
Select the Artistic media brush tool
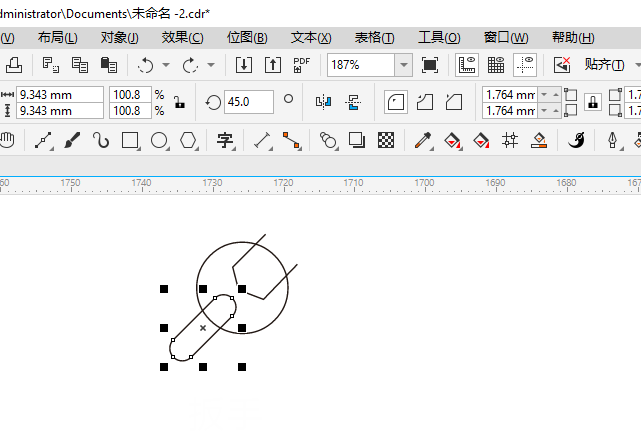click(72, 140)
